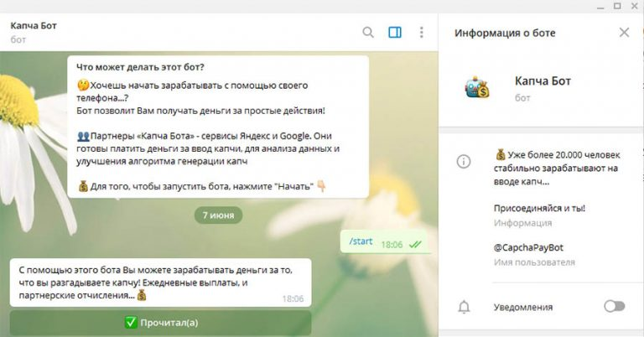Minimize the Telegram window
This screenshot has height=337, width=644.
tap(600, 7)
